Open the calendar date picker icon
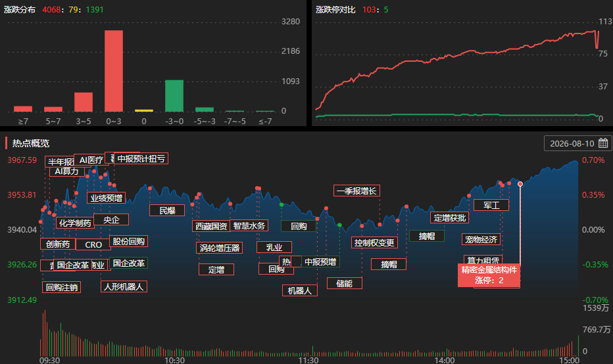The height and width of the screenshot is (364, 613). click(603, 143)
